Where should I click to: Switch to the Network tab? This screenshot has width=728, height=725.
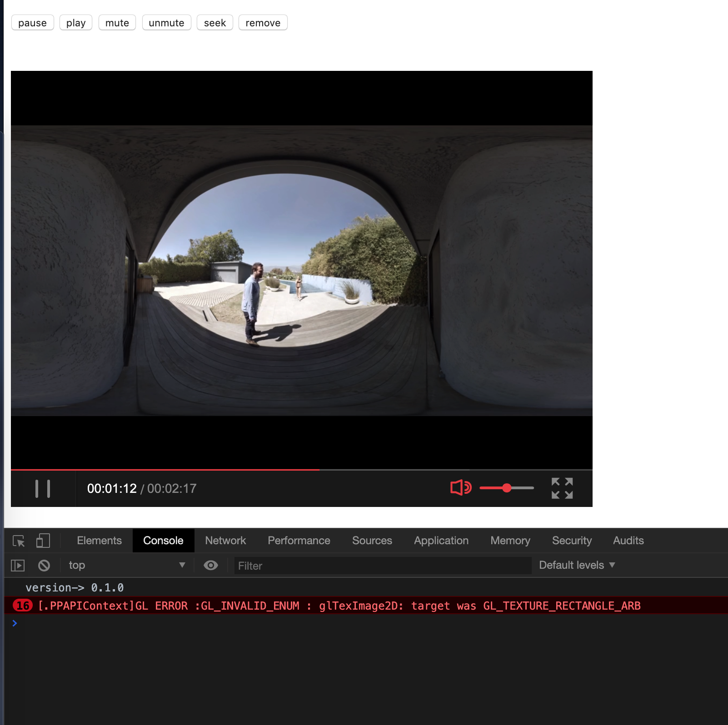tap(225, 541)
